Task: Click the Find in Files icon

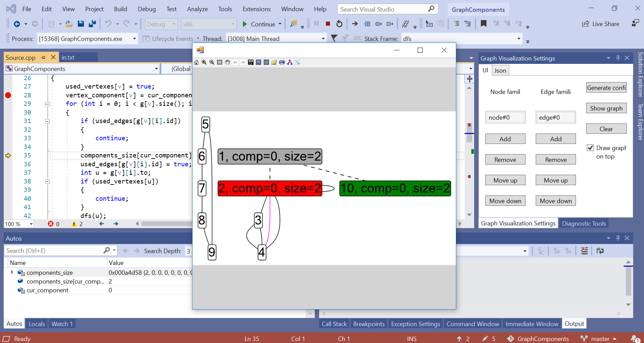Action: [293, 24]
